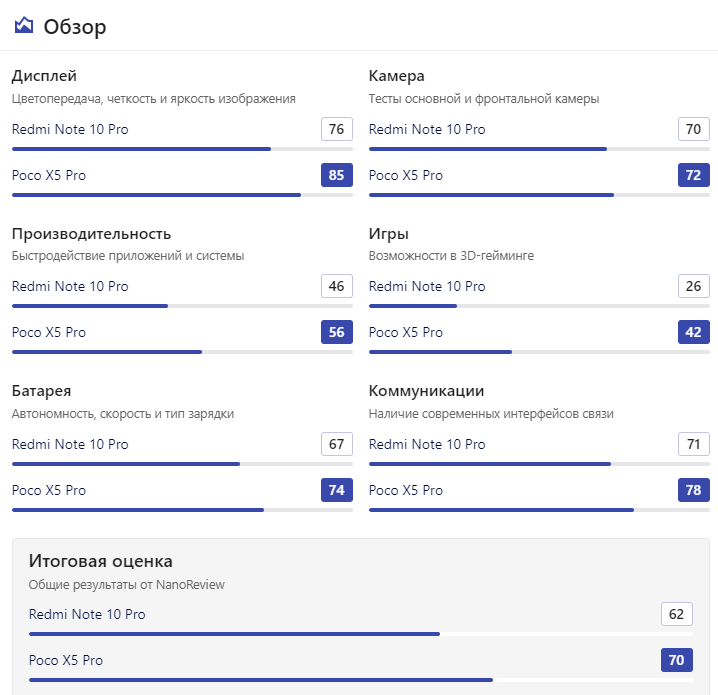Screen dimensions: 718x695
Task: Click Redmi camera score 70 badge
Action: (x=693, y=129)
